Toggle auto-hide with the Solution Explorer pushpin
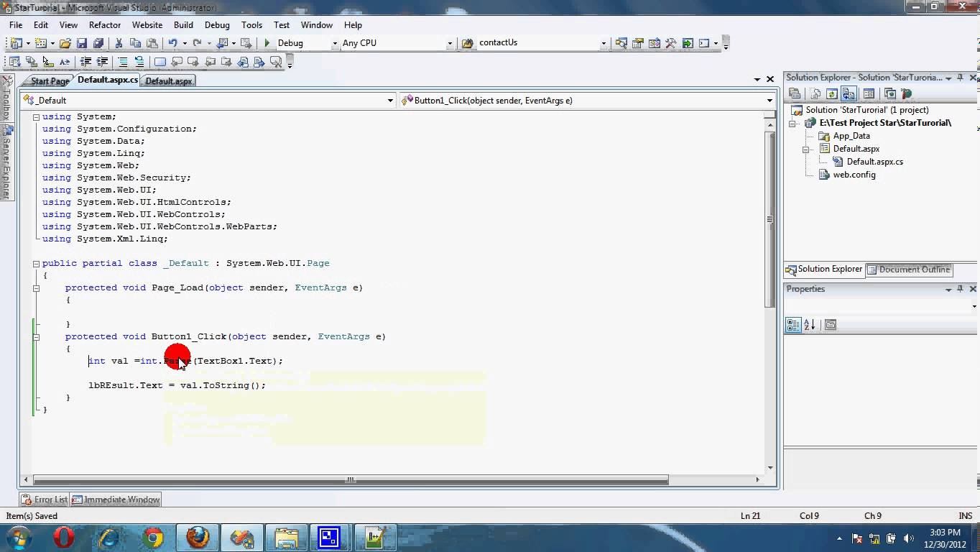This screenshot has height=552, width=980. pyautogui.click(x=961, y=77)
